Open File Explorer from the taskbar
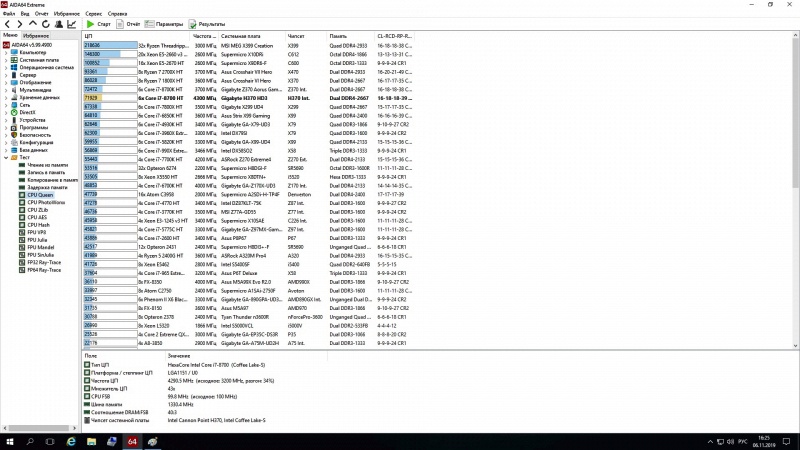Image resolution: width=800 pixels, height=450 pixels. coord(91,442)
